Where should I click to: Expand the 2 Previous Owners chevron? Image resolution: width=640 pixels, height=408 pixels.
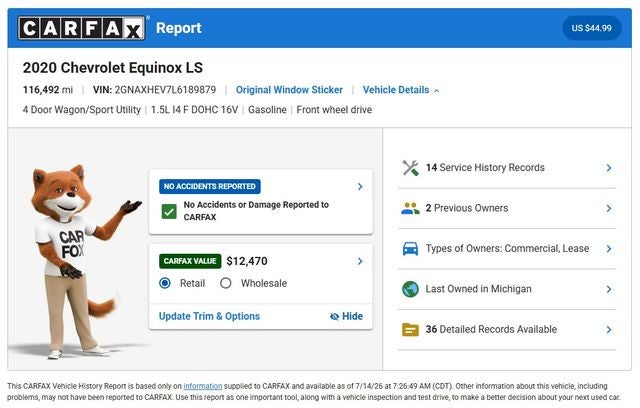(x=609, y=208)
